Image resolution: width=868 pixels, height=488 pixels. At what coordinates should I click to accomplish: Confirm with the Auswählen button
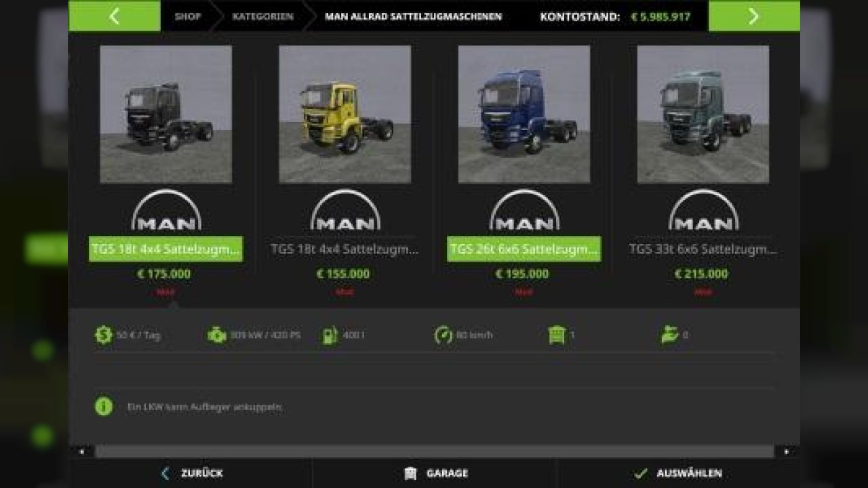pyautogui.click(x=678, y=474)
